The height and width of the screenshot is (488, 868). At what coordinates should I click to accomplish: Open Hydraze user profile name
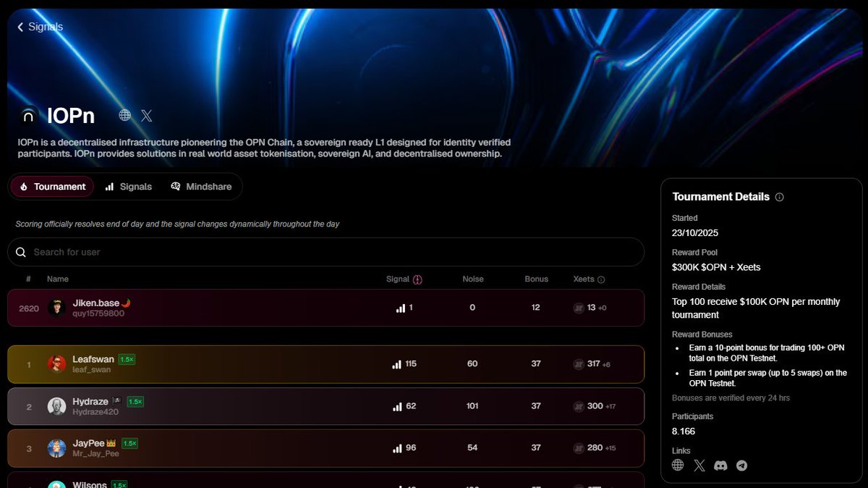90,401
